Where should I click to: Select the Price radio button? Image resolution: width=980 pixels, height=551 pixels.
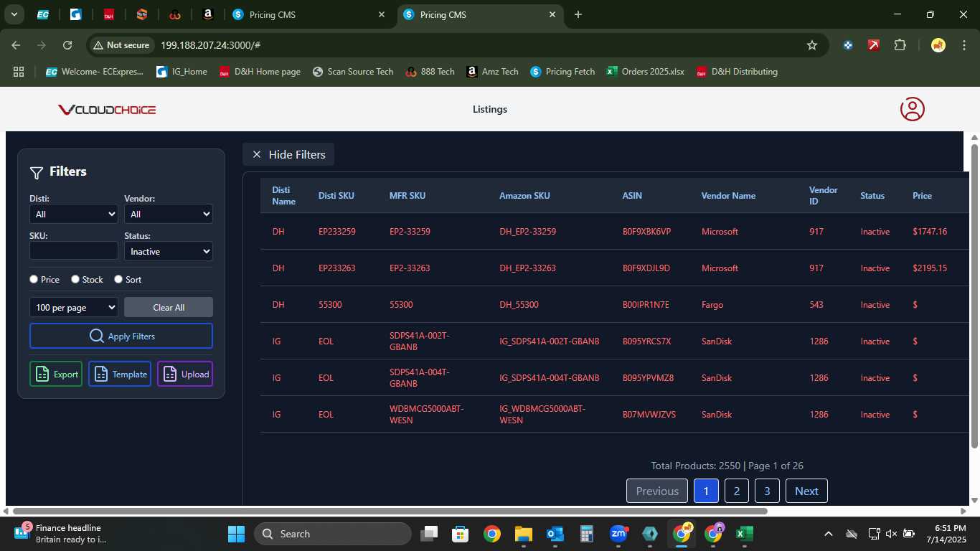[34, 279]
